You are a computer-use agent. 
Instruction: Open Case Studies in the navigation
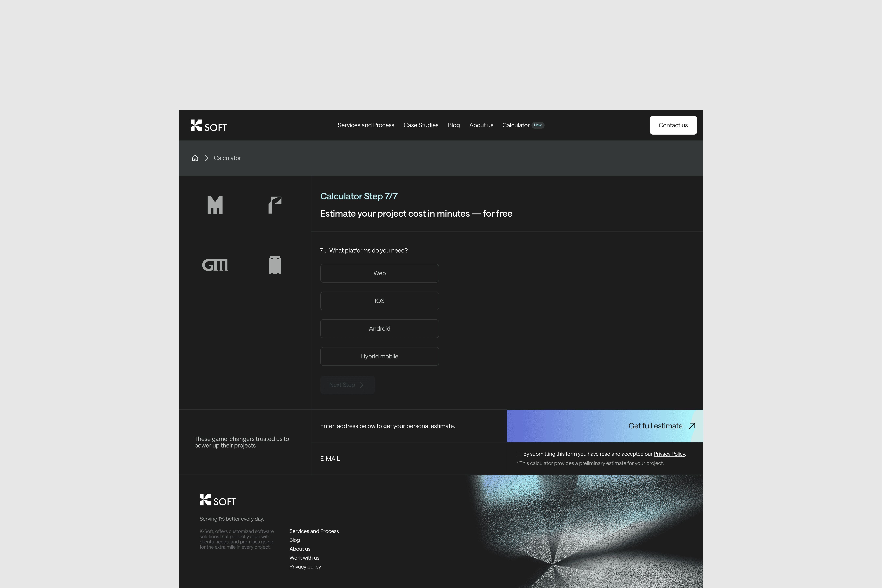click(x=421, y=125)
